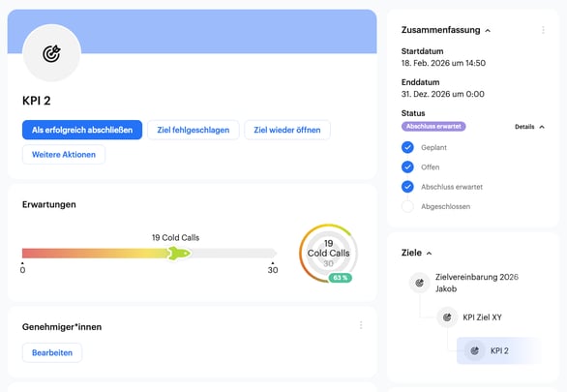567x392 pixels.
Task: Open the Weitere Aktionen menu button
Action: (64, 155)
